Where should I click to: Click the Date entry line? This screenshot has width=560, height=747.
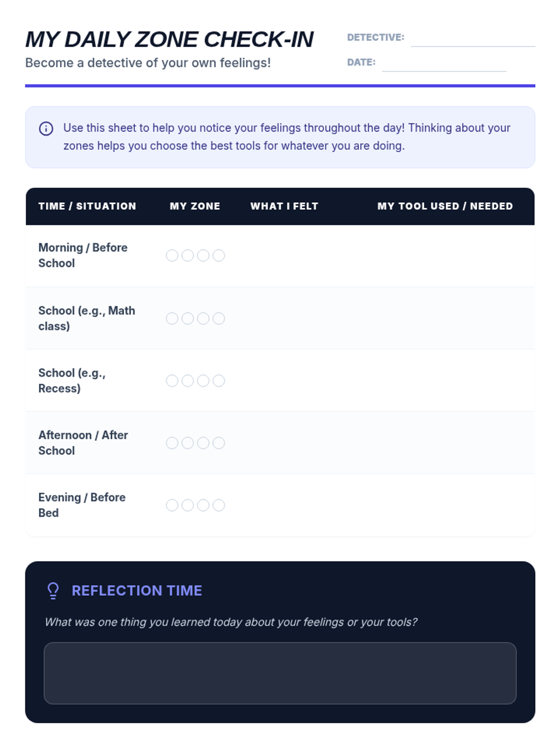click(444, 65)
